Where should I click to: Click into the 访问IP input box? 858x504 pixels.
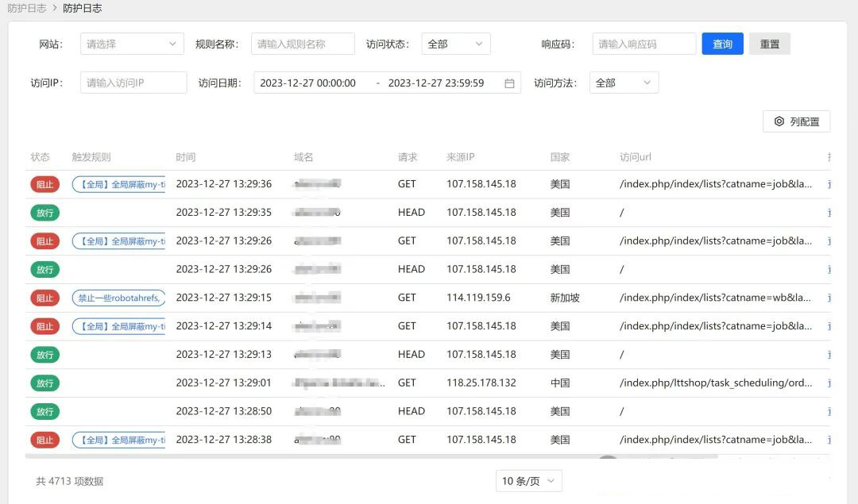pos(133,83)
